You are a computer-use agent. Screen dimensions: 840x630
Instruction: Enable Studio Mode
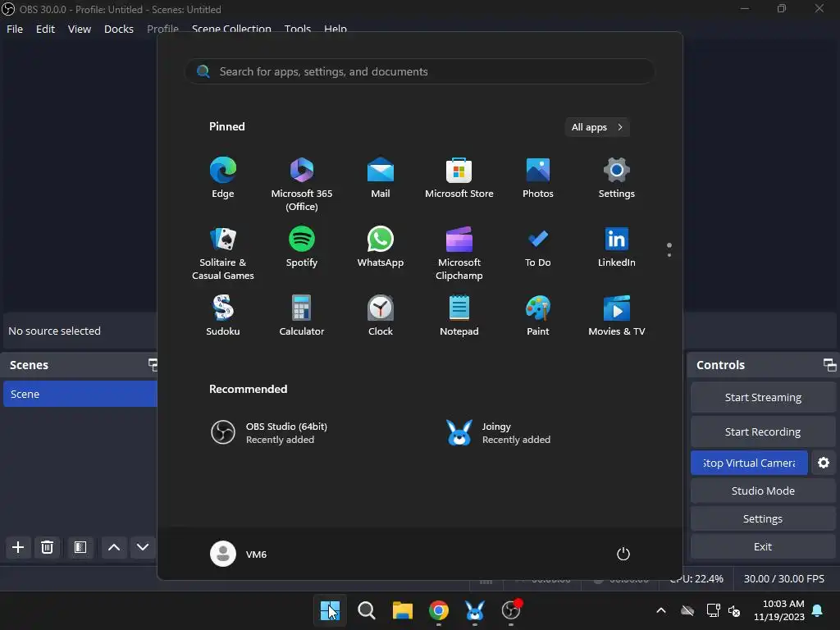763,491
